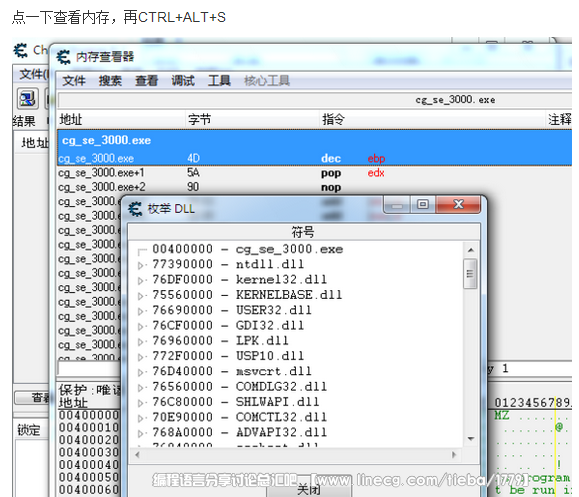Click the 地址 column header in disassembler
The width and height of the screenshot is (579, 497).
click(x=121, y=119)
